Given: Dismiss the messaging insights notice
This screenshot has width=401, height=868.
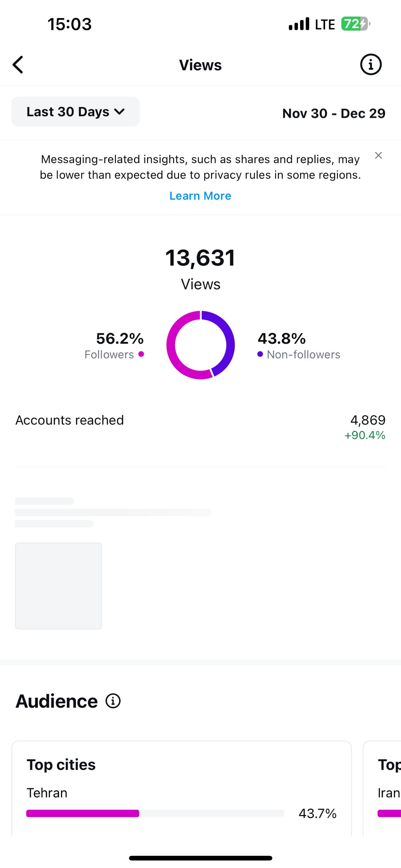Looking at the screenshot, I should [x=378, y=155].
